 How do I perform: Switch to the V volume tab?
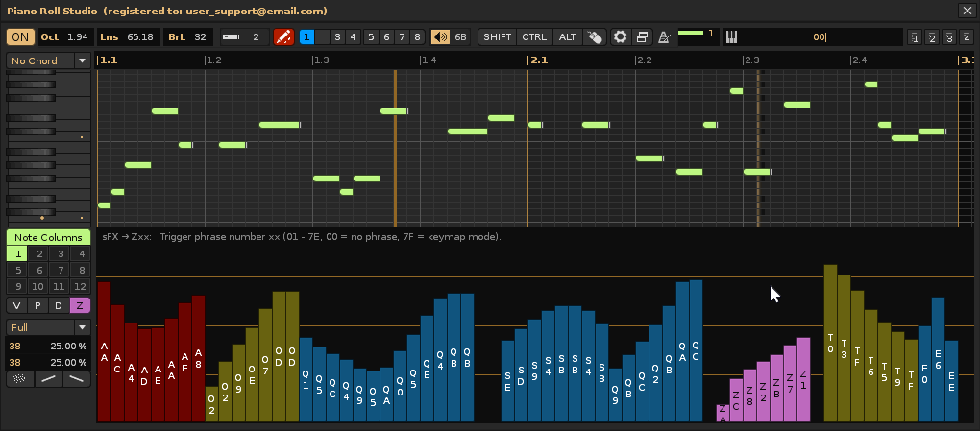17,305
